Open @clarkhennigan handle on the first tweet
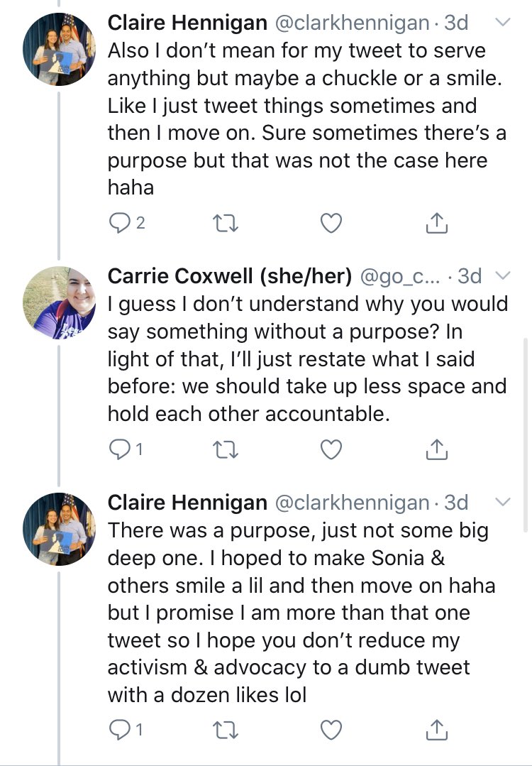 [x=351, y=23]
